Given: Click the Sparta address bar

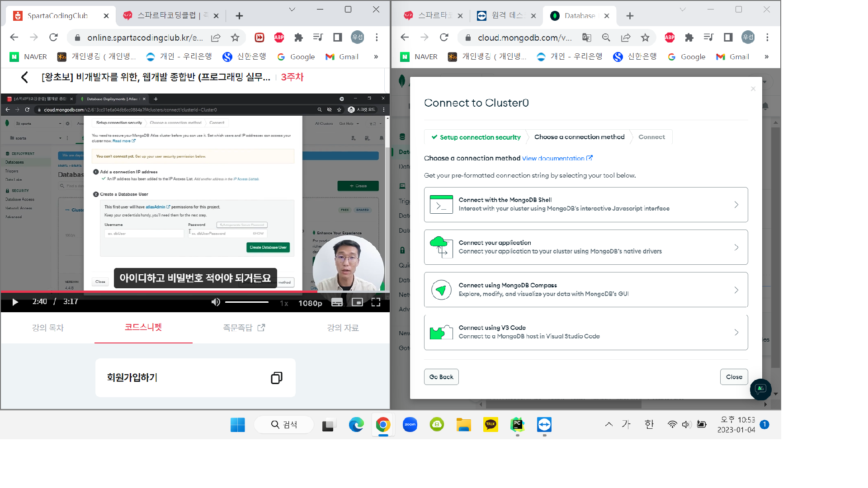Looking at the screenshot, I should click(x=145, y=38).
